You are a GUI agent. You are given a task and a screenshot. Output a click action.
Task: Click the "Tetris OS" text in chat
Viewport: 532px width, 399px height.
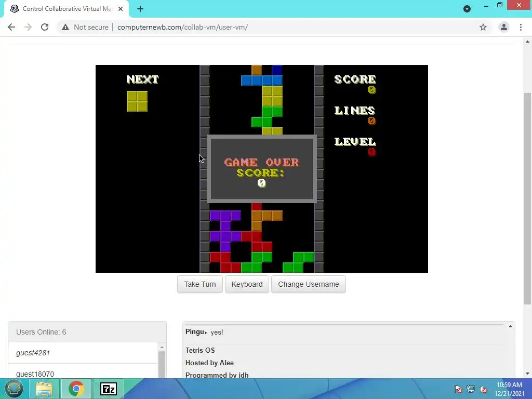click(x=200, y=350)
